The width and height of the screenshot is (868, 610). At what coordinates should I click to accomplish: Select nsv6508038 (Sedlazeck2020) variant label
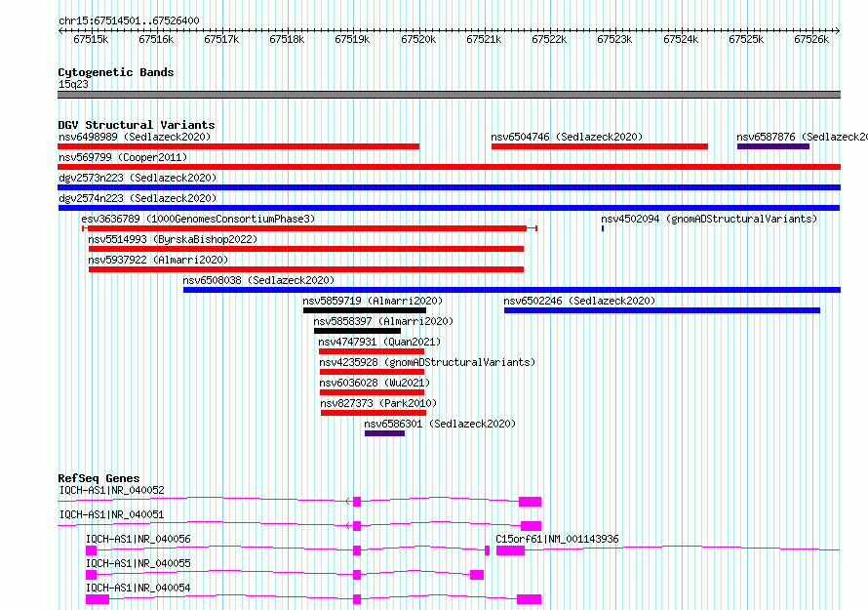pyautogui.click(x=258, y=280)
